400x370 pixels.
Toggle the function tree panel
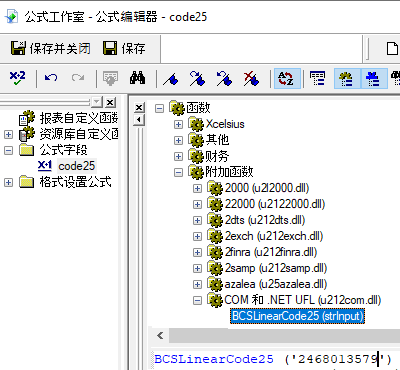[x=347, y=78]
